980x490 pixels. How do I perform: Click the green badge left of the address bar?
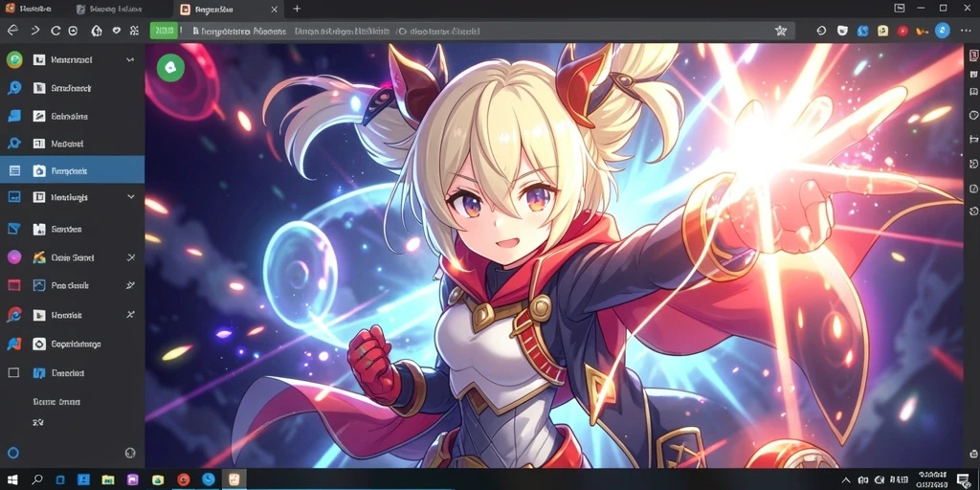tap(164, 30)
